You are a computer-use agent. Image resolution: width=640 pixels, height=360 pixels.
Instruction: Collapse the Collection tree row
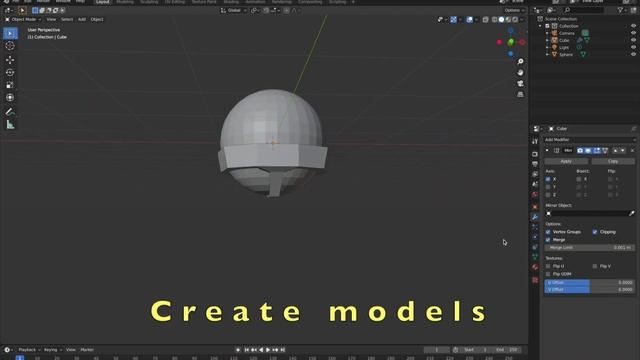coord(540,26)
